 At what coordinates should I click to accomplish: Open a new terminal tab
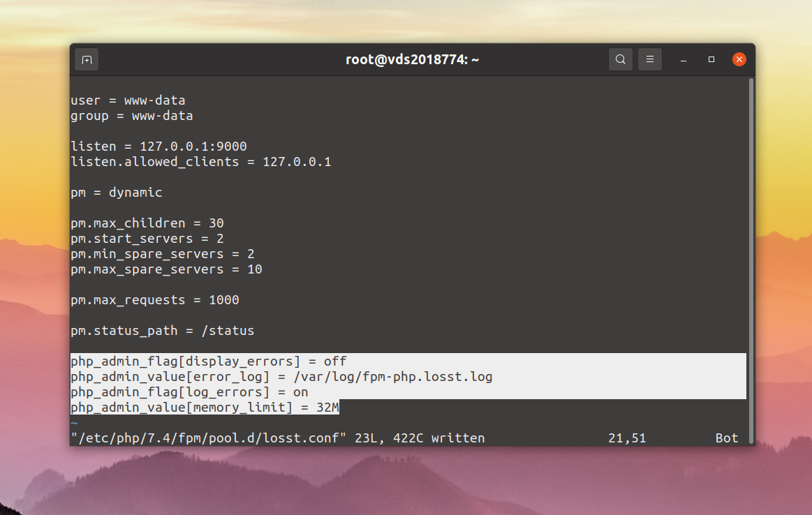[x=87, y=59]
